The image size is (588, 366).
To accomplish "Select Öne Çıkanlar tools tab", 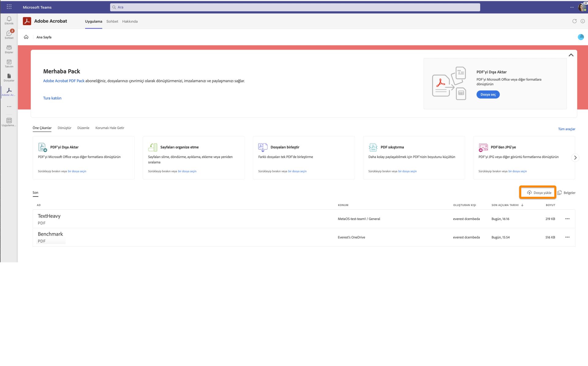I will (42, 128).
